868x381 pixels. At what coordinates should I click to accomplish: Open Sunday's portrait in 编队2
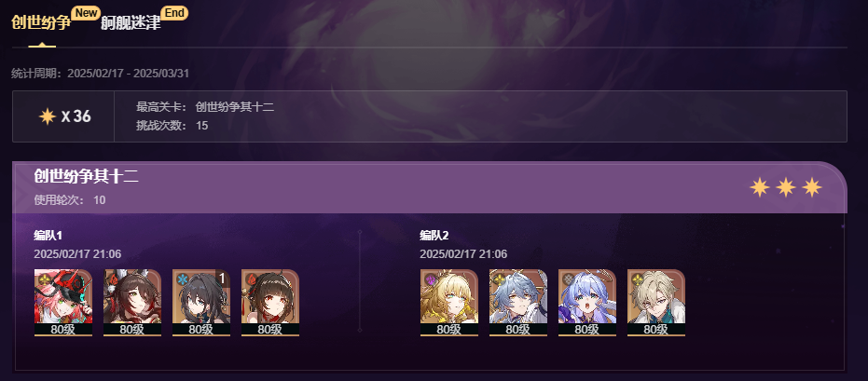[x=518, y=303]
